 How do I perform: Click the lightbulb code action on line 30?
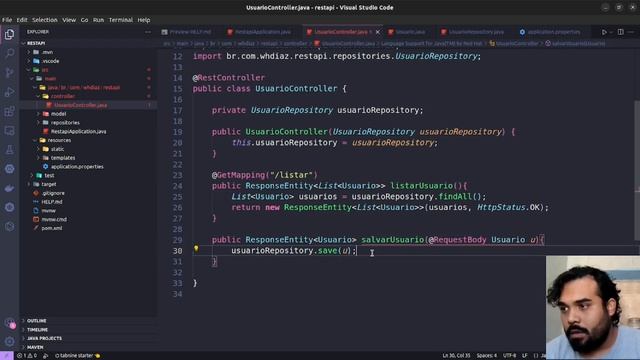[x=196, y=248]
